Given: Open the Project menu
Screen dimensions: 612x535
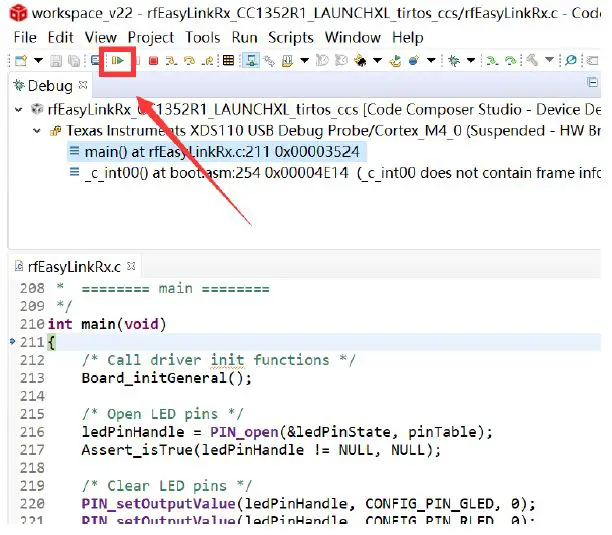Looking at the screenshot, I should 151,37.
